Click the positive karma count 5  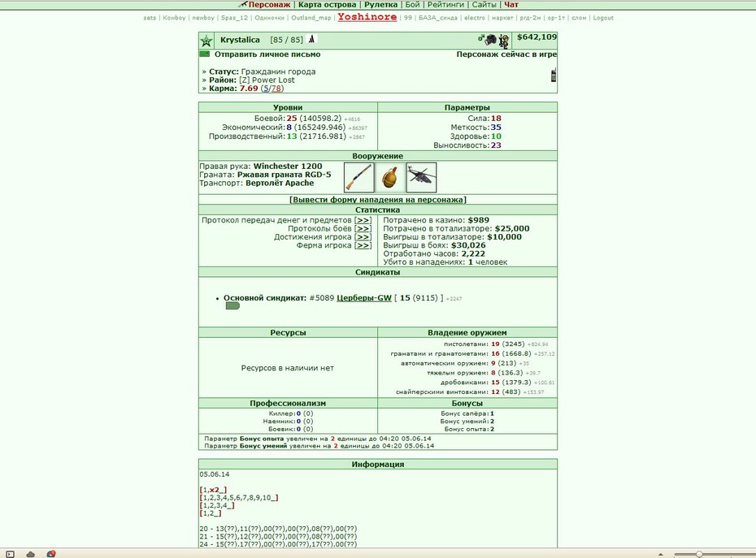click(x=266, y=89)
